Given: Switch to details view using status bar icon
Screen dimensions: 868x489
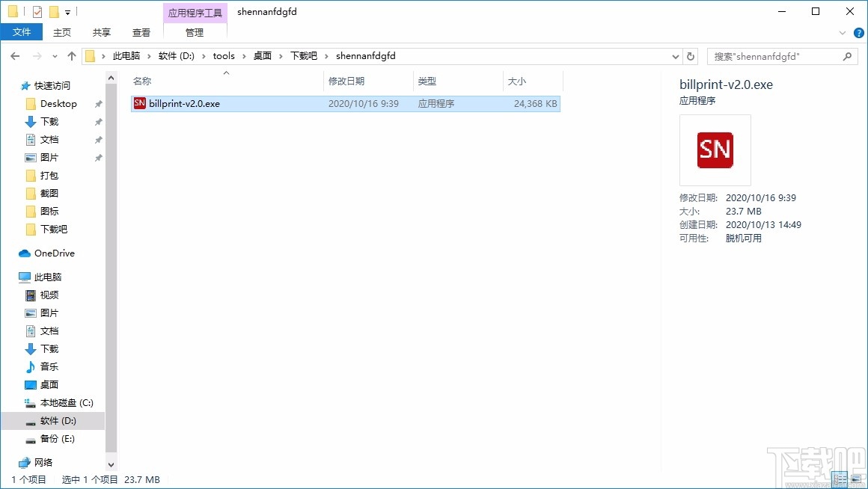Looking at the screenshot, I should coord(839,479).
